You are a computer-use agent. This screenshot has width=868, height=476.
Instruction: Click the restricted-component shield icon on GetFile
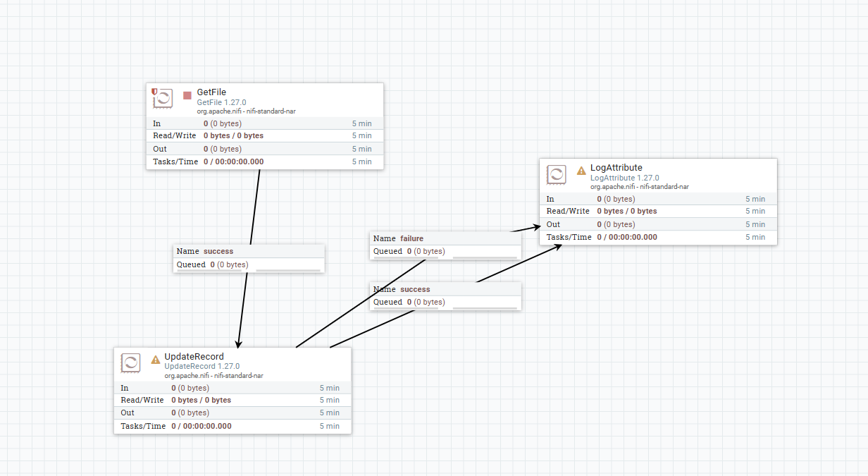pyautogui.click(x=154, y=92)
